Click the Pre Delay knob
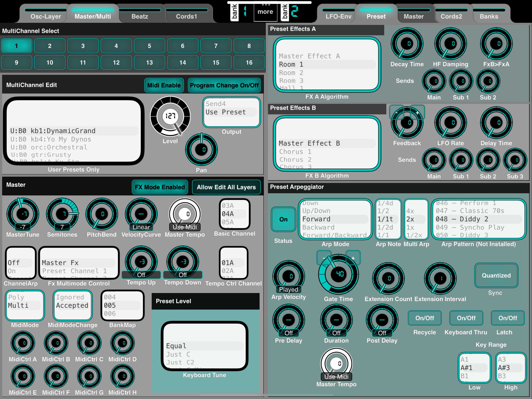532x399 pixels. tap(289, 320)
